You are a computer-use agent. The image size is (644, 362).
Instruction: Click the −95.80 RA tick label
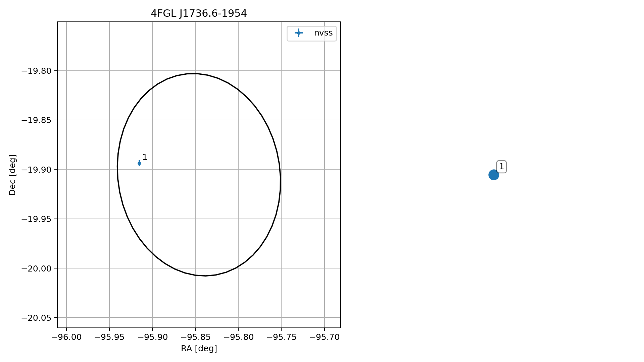[x=238, y=337]
